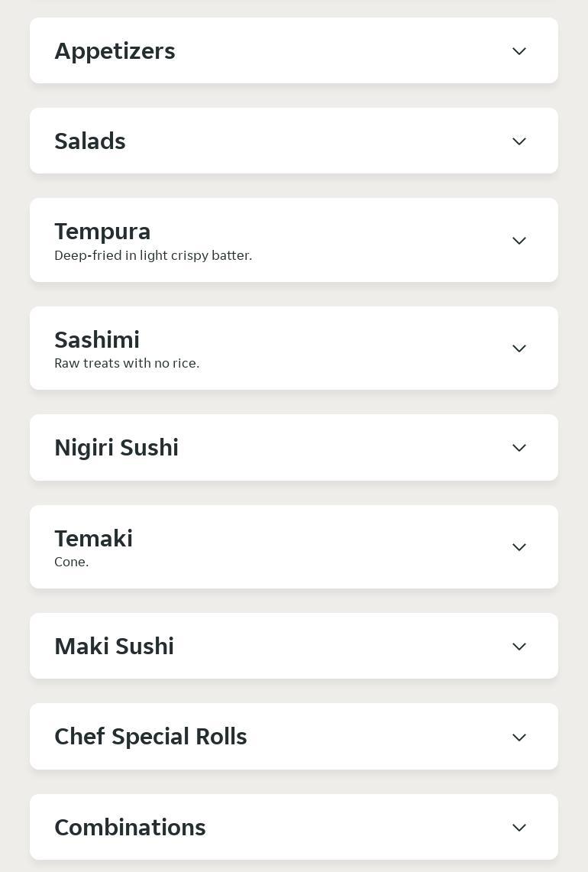Click the Sashimi heading text

point(97,339)
